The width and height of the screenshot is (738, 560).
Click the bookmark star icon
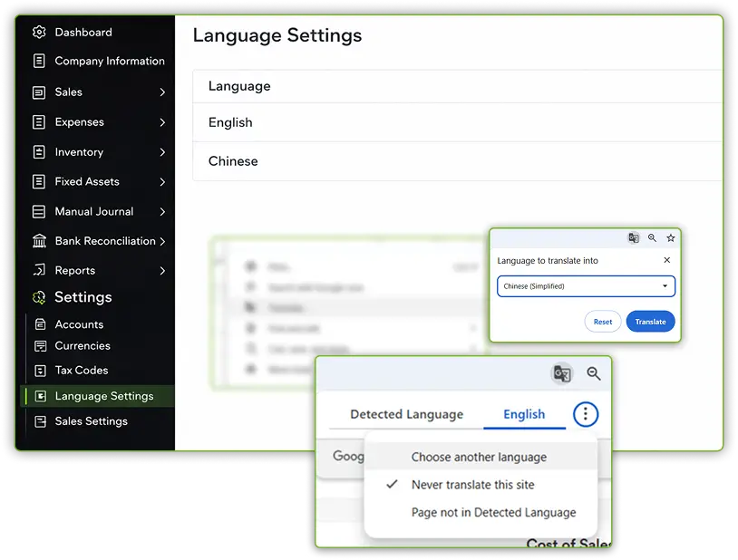(671, 238)
